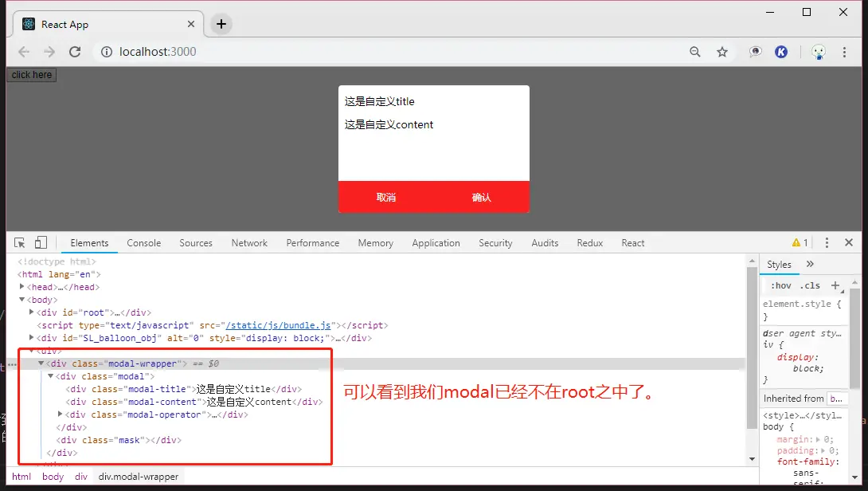Image resolution: width=868 pixels, height=491 pixels.
Task: Switch to the Sources tab
Action: [196, 243]
